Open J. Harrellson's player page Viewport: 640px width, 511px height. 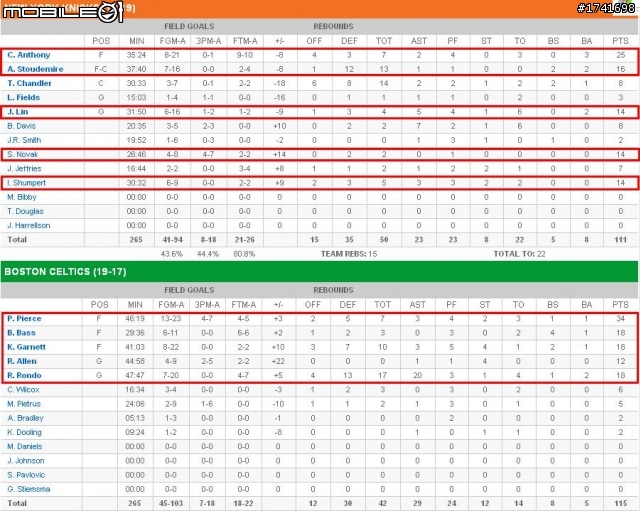pyautogui.click(x=29, y=225)
